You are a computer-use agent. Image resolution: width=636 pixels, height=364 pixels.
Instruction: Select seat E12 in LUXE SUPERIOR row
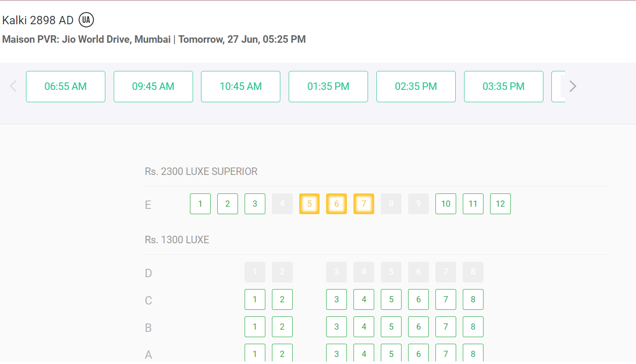(x=500, y=204)
